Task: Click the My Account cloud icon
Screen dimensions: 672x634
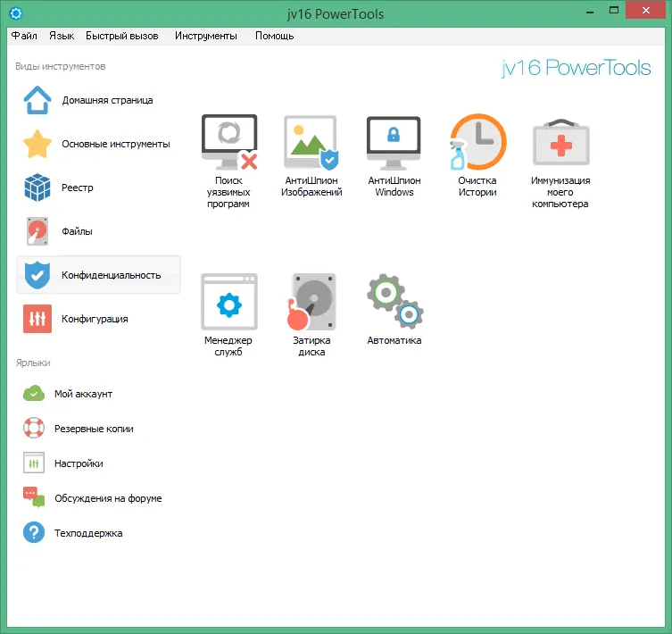Action: [34, 394]
